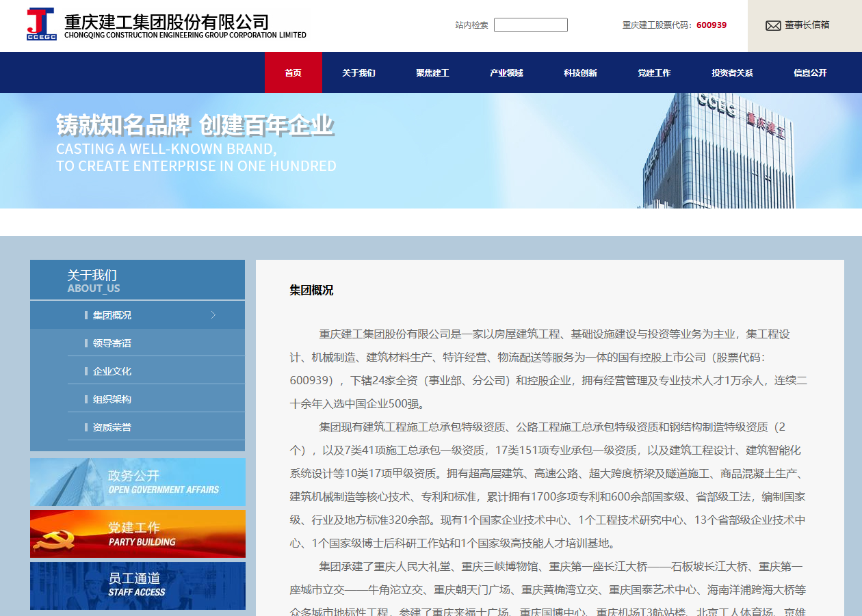
Task: Click the envelope icon for chairman mailbox
Action: click(773, 26)
